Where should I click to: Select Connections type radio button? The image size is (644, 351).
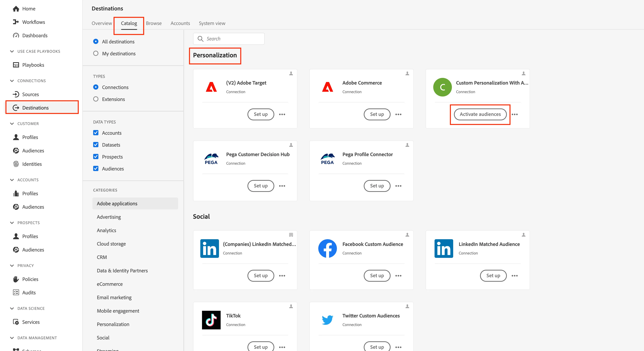(x=96, y=87)
